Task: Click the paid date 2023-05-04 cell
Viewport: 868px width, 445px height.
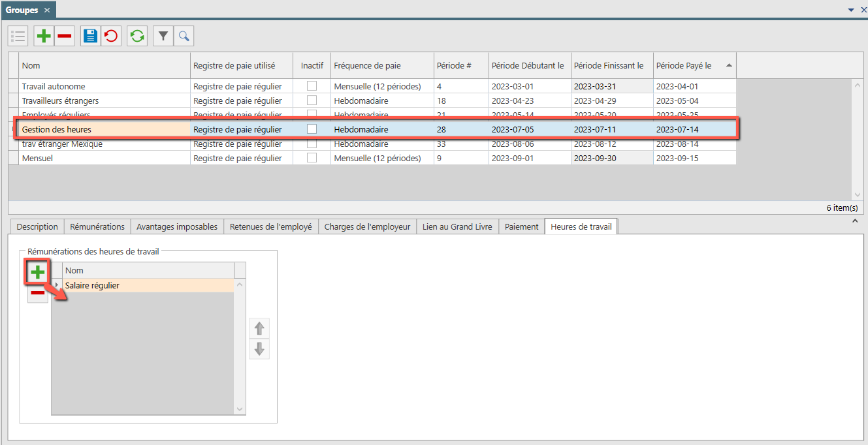Action: 695,100
